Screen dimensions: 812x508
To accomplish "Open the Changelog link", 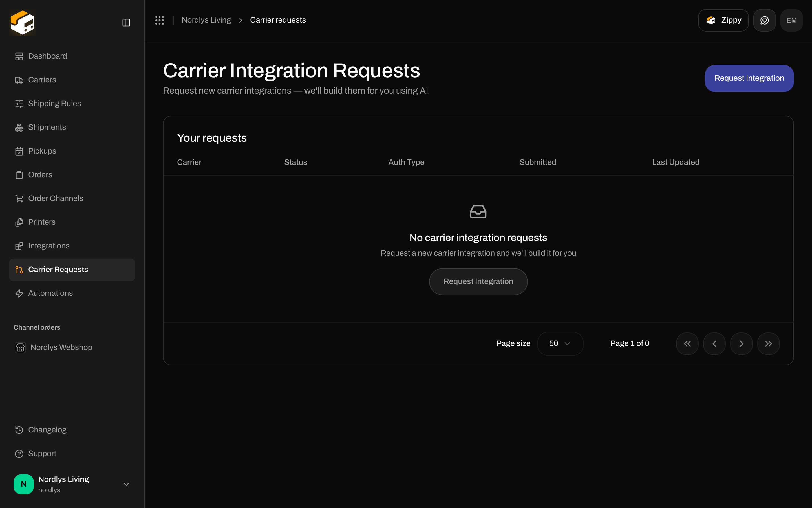I will click(x=72, y=430).
